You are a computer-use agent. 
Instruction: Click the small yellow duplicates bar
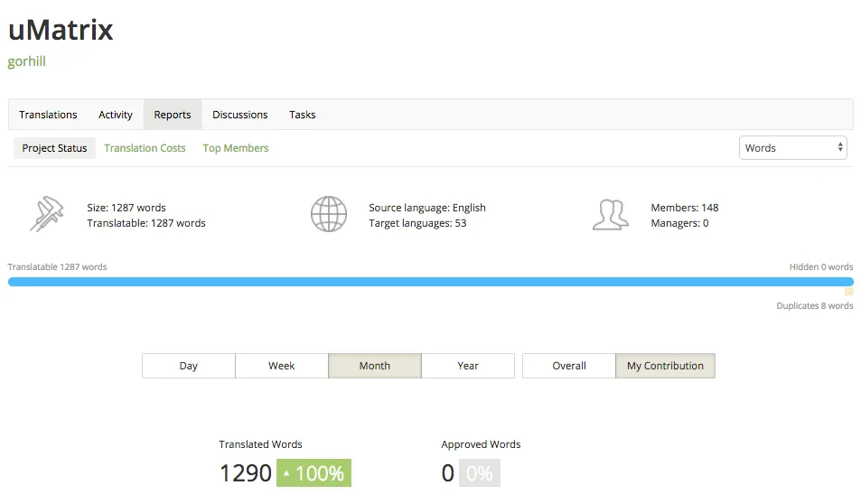click(x=849, y=292)
